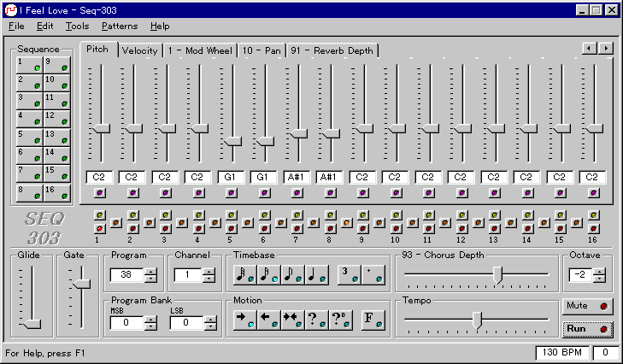
Task: Toggle the purple LED under step 1's C2
Action: [99, 193]
